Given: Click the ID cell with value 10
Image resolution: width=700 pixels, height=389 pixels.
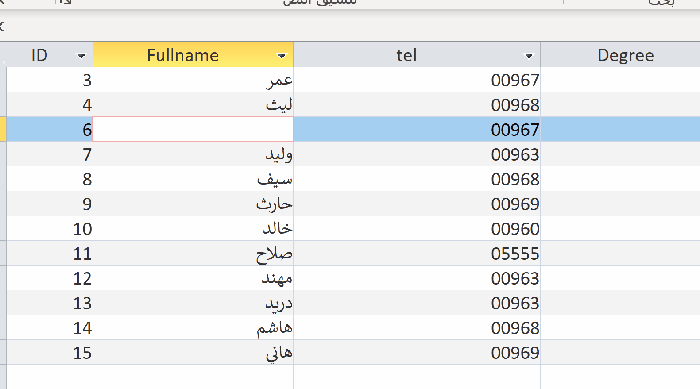Looking at the screenshot, I should tap(50, 229).
